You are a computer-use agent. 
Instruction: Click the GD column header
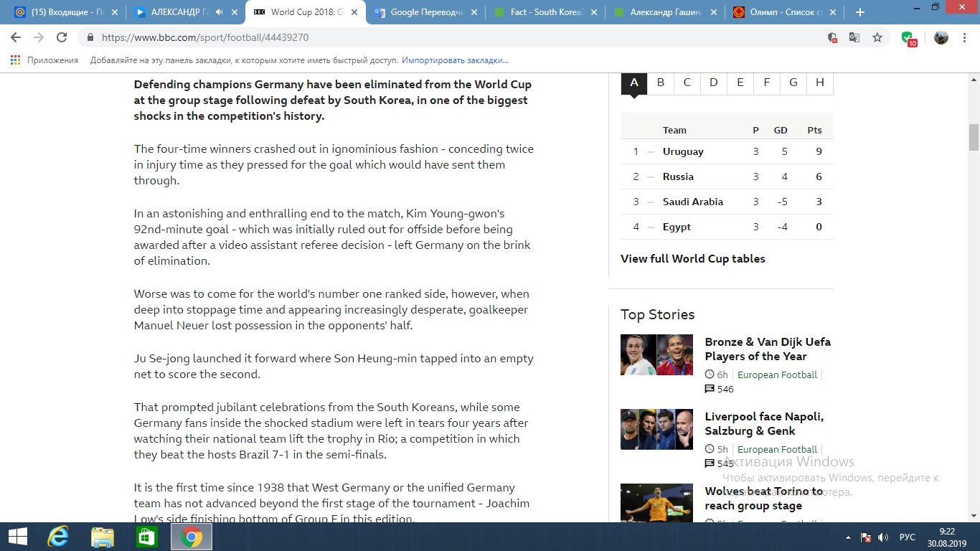[781, 130]
